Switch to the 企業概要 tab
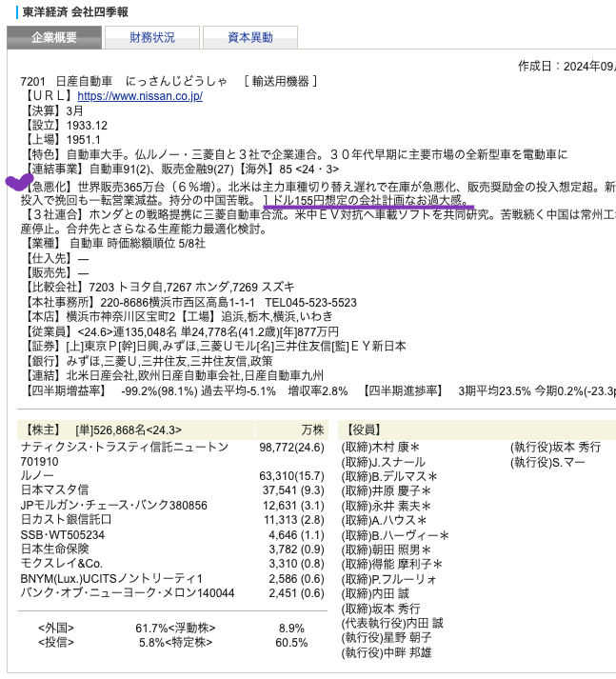 click(x=54, y=37)
